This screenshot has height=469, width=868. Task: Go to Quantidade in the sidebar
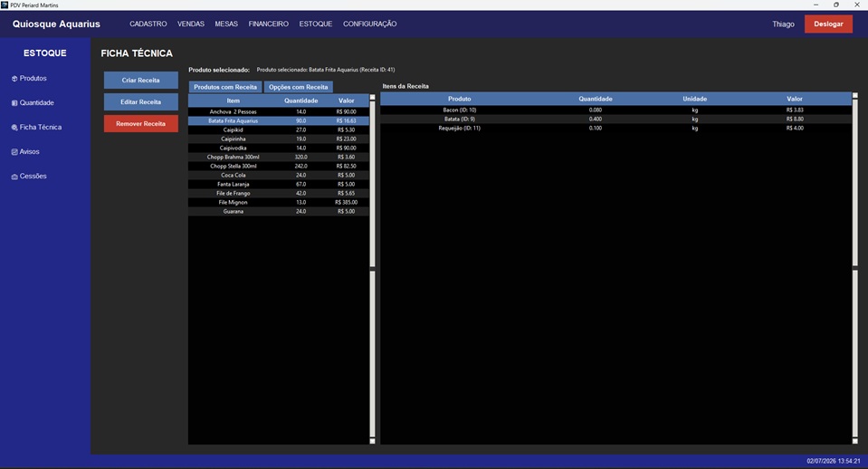tap(36, 103)
